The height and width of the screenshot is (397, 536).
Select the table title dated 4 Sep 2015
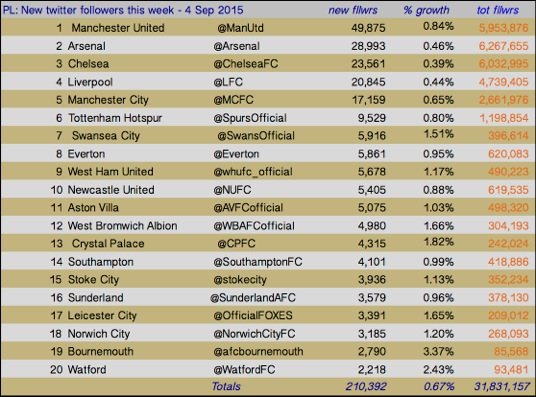pyautogui.click(x=123, y=10)
